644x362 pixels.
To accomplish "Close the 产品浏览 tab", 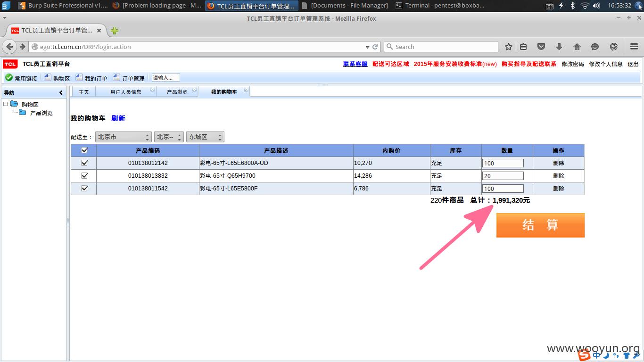I will click(194, 90).
